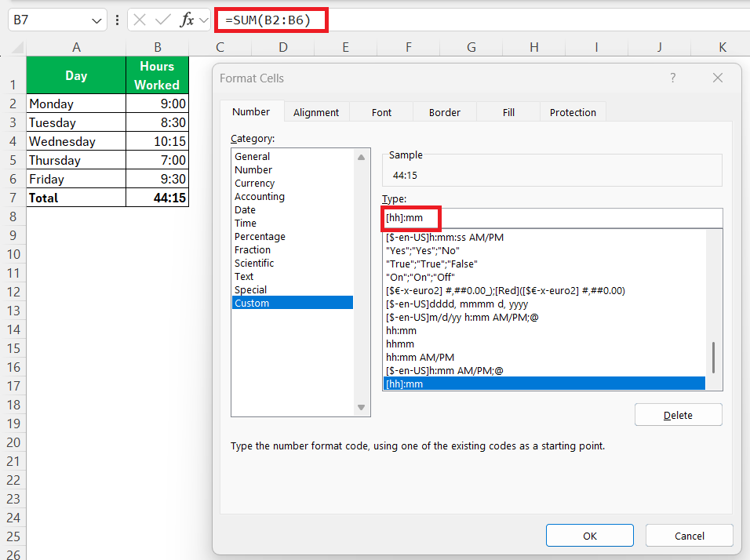Screen dimensions: 750x560
Task: Select column C header
Action: point(220,47)
